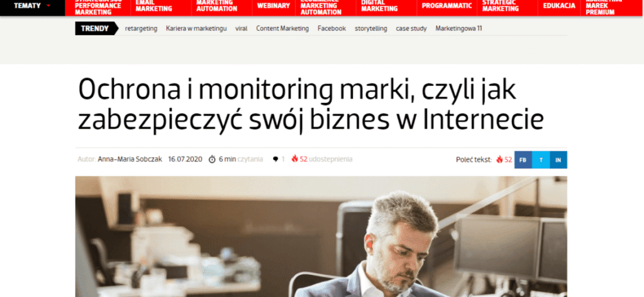Open the Edukacja menu item
The height and width of the screenshot is (297, 644).
point(559,6)
